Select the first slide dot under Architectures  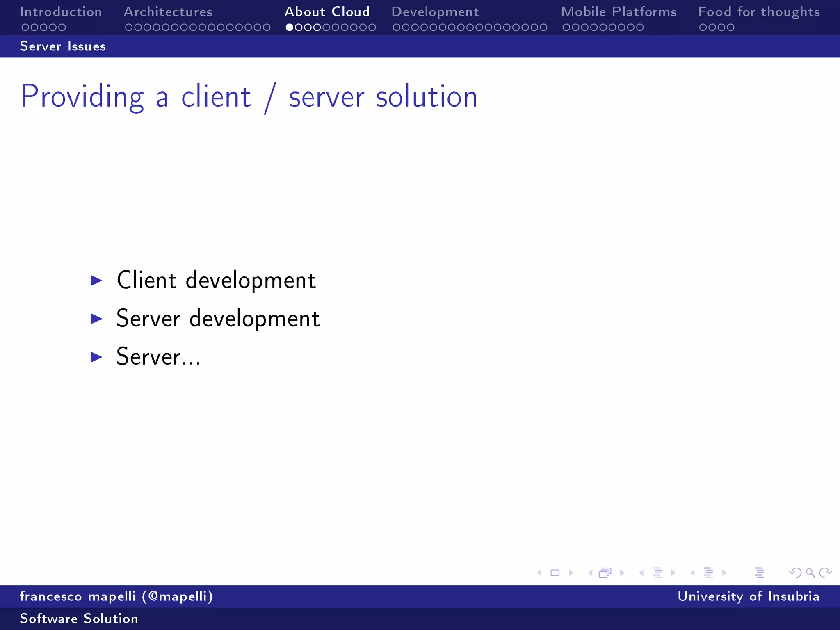tap(129, 27)
